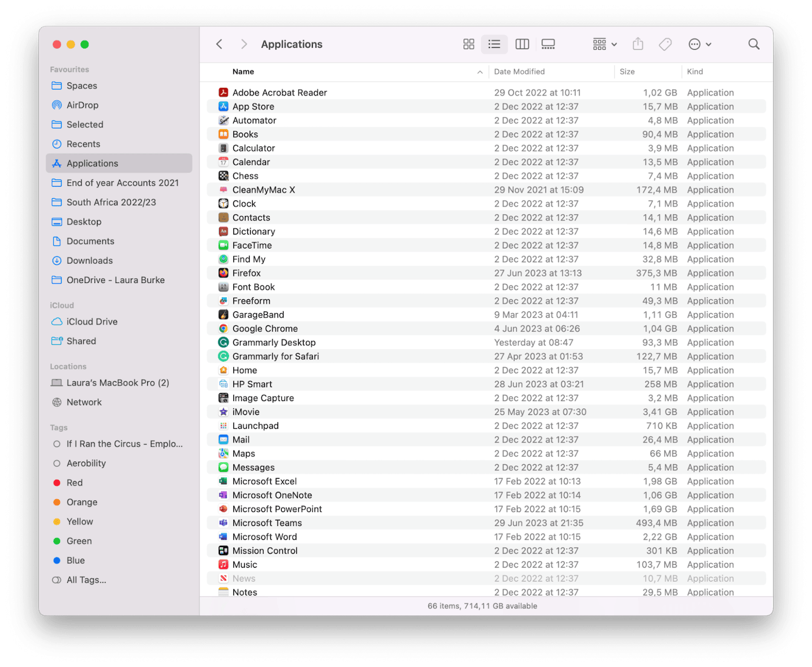The height and width of the screenshot is (667, 812).
Task: Click the Share icon in the toolbar
Action: [637, 44]
